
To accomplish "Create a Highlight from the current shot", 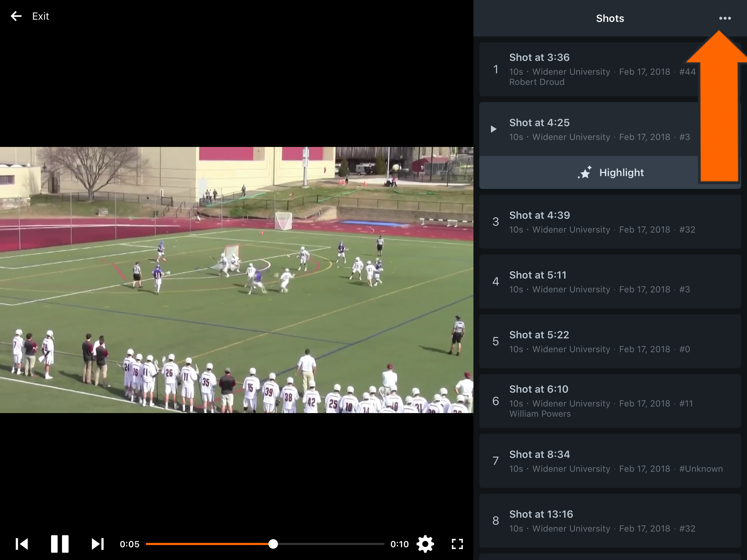I will [x=610, y=172].
